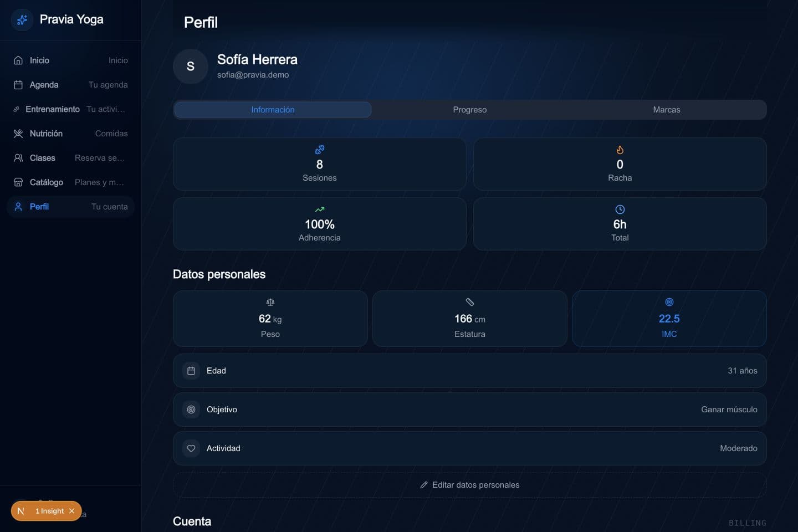
Task: Click the scale icon above Peso
Action: [x=270, y=302]
